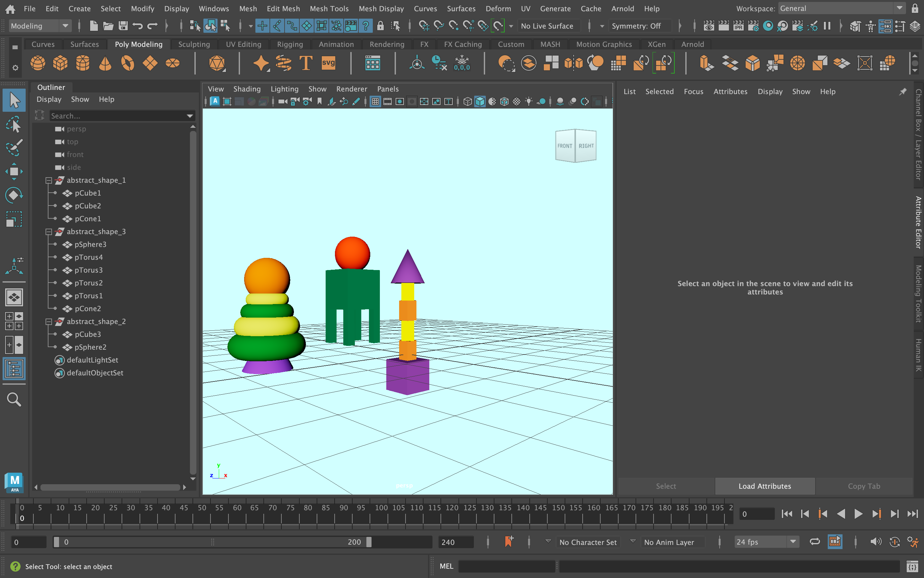Toggle wireframe display in viewport
Screen dimensions: 924x578
tap(468, 101)
